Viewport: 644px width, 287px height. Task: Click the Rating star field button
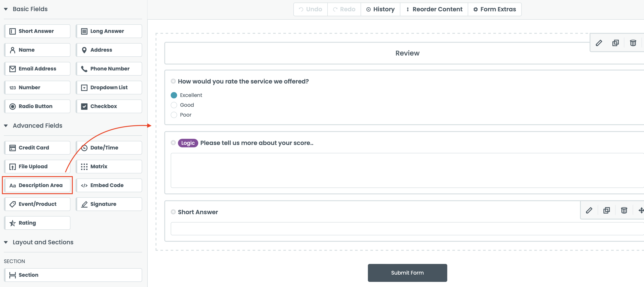37,223
